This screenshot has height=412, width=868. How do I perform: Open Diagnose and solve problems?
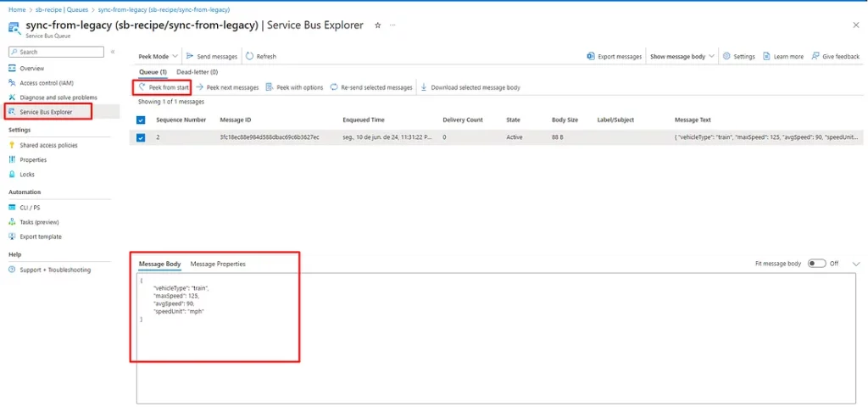point(58,97)
